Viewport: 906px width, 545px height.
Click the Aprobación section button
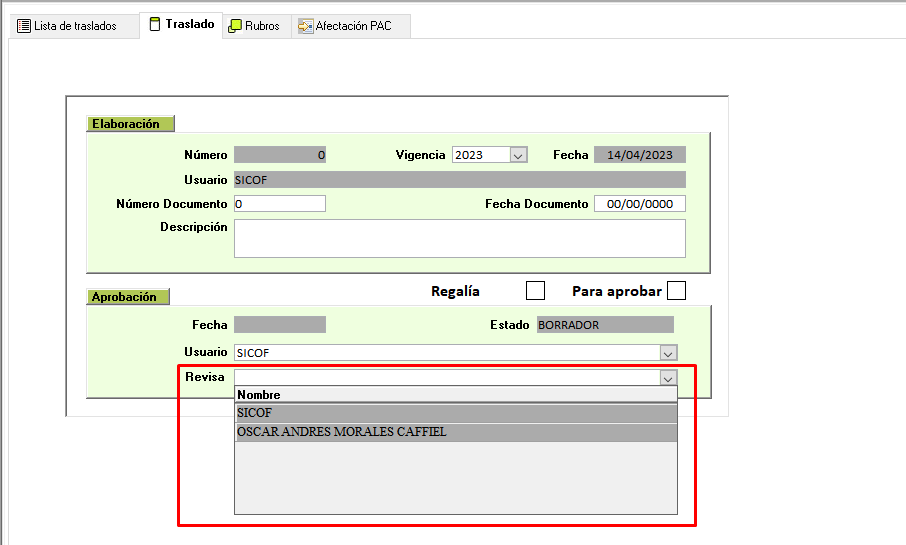(x=128, y=297)
